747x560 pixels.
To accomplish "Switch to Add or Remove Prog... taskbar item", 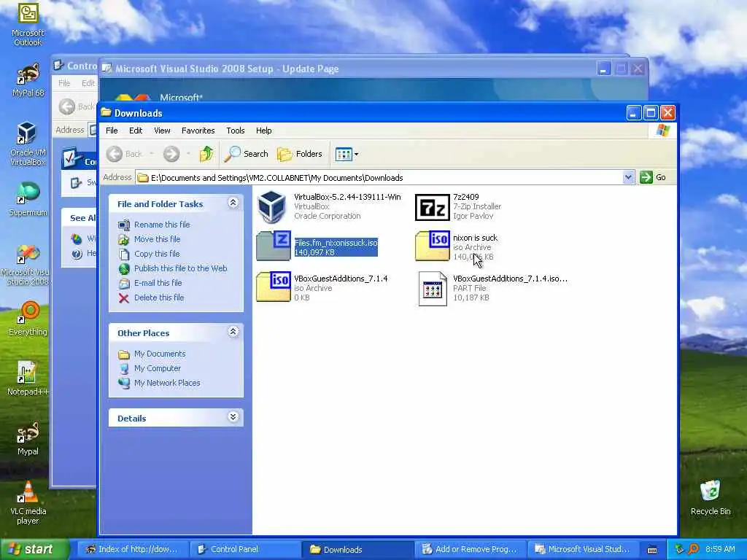I will pyautogui.click(x=470, y=549).
